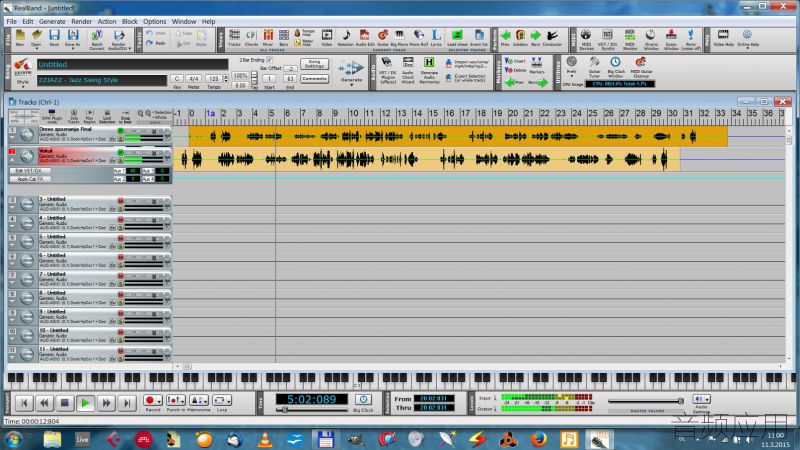
Task: Open the Audio Chord Wizard
Action: 408,70
